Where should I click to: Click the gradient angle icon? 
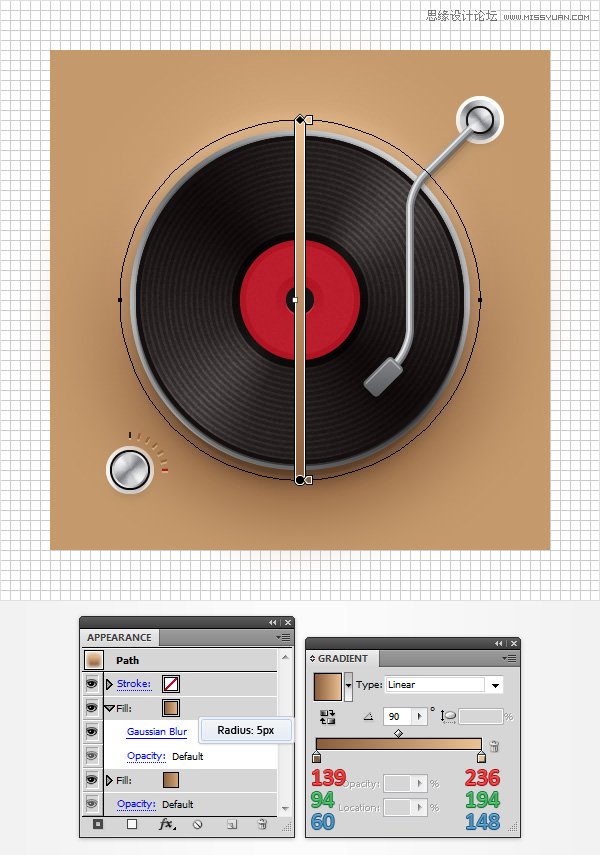click(368, 716)
